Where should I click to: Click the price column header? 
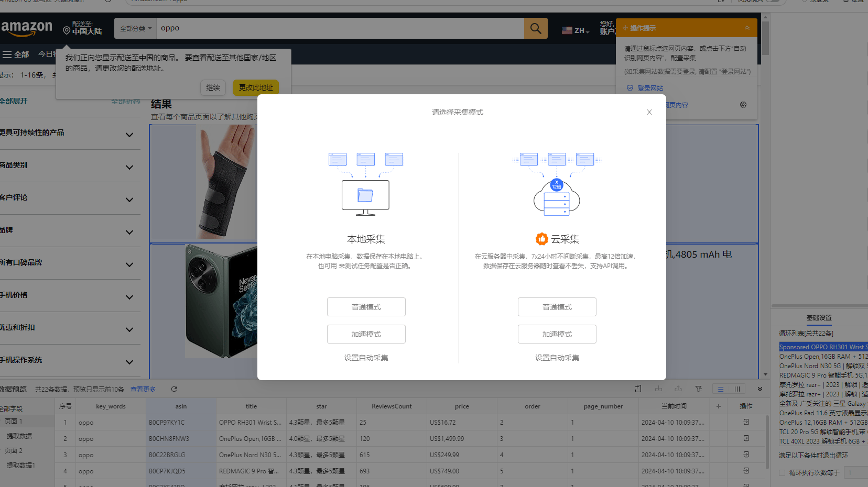(462, 406)
